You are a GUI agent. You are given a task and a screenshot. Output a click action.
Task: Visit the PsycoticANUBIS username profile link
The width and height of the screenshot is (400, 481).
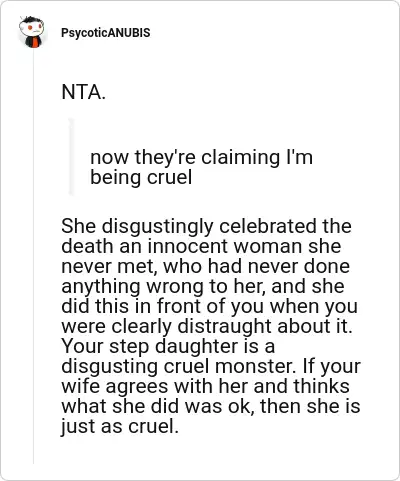[x=106, y=33]
